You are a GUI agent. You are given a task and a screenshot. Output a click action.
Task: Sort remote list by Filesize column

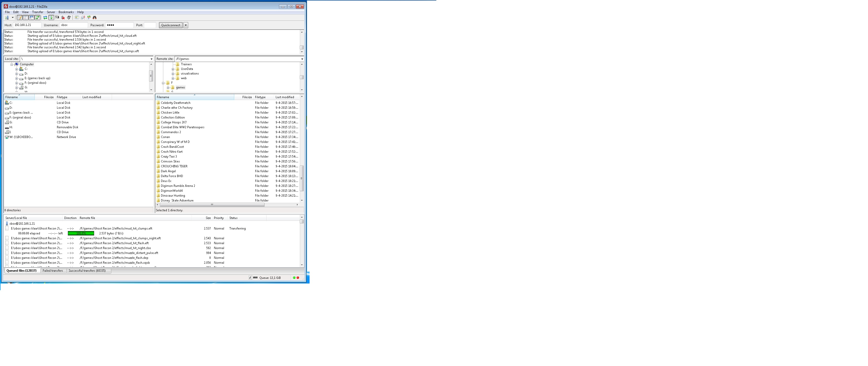click(x=244, y=97)
